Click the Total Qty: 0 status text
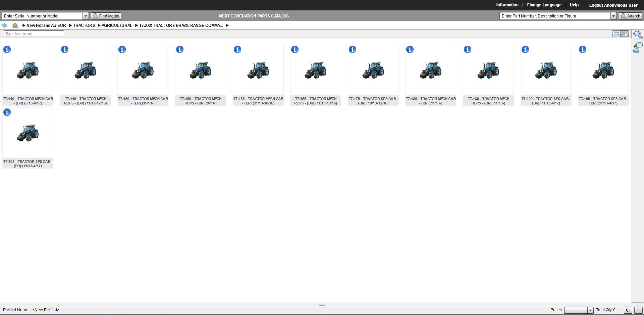The width and height of the screenshot is (644, 315). (606, 310)
